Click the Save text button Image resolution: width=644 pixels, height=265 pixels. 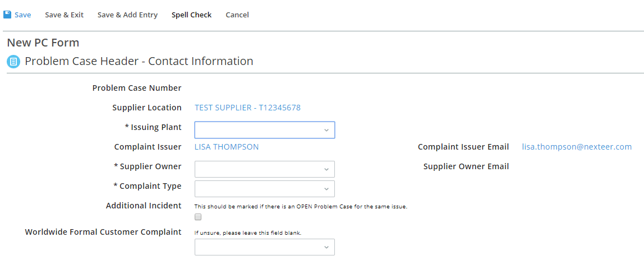click(x=22, y=15)
